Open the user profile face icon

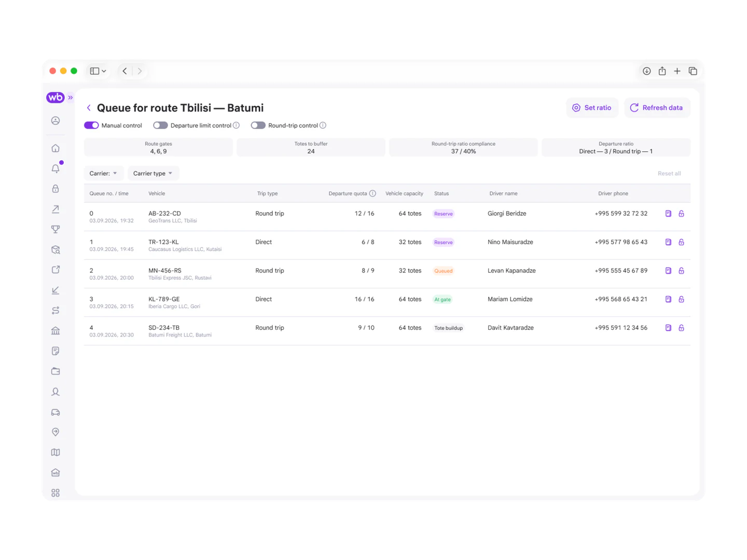point(56,121)
